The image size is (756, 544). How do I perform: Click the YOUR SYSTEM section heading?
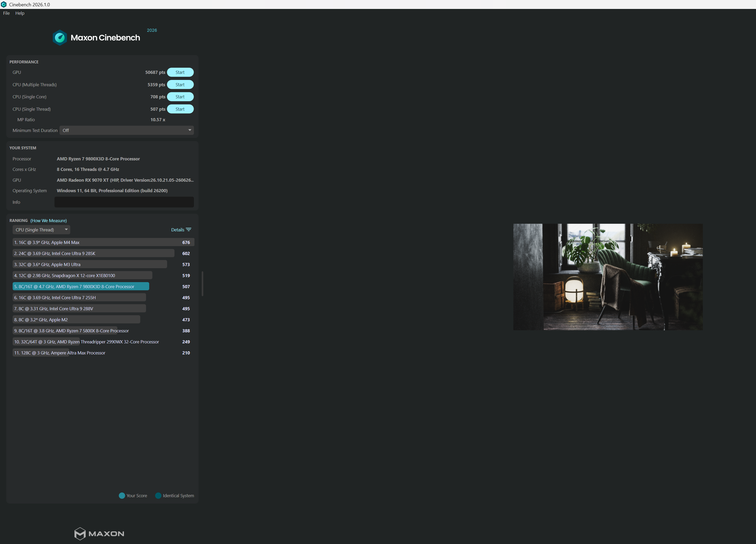(23, 148)
